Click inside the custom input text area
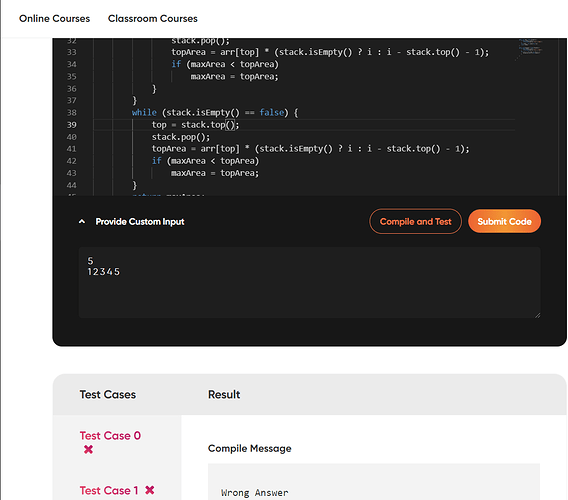568x500 pixels. (310, 283)
